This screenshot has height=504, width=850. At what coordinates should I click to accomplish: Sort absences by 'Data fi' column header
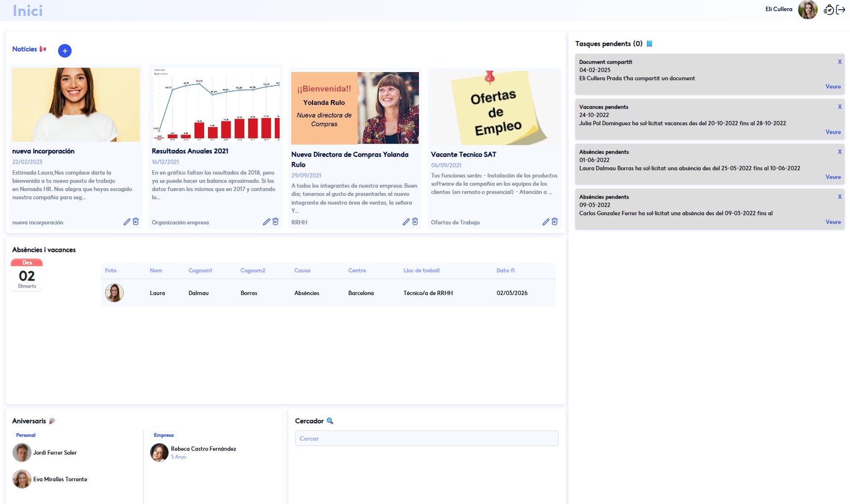(x=505, y=270)
